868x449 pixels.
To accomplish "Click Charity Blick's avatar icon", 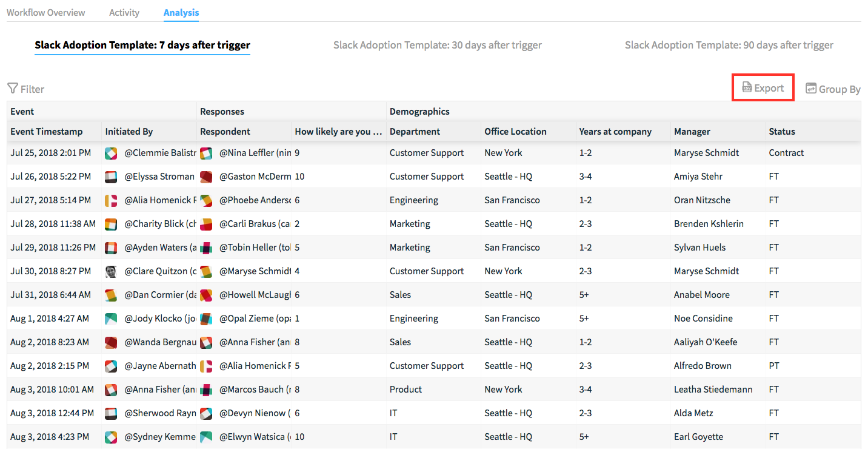I will point(111,224).
